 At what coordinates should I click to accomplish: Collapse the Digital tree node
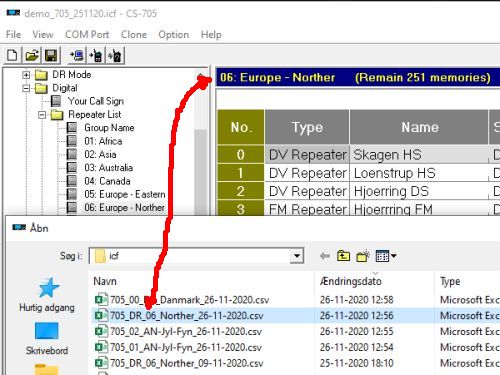pos(26,88)
